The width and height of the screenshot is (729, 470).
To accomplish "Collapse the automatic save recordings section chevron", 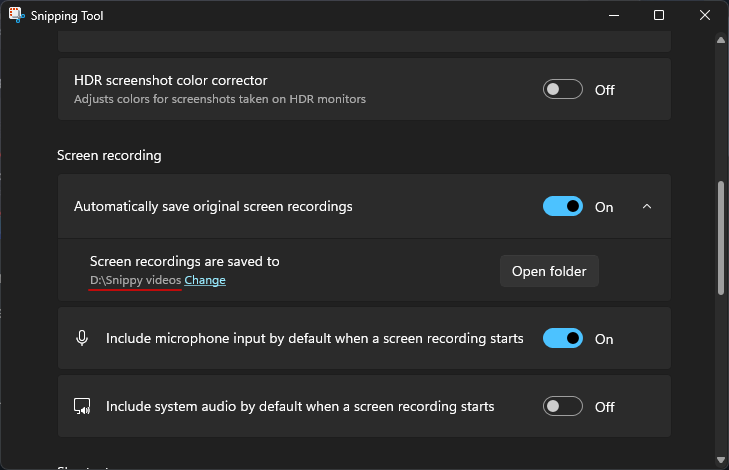I will tap(646, 206).
